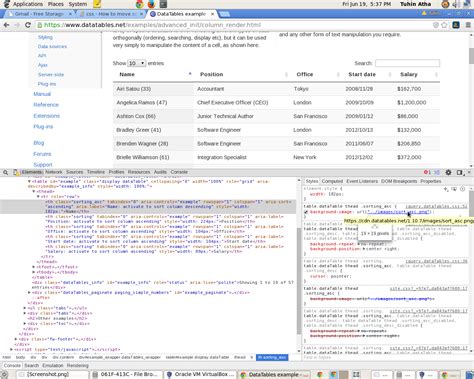
Task: Launch Firefox from the top panel icon
Action: pos(151,4)
